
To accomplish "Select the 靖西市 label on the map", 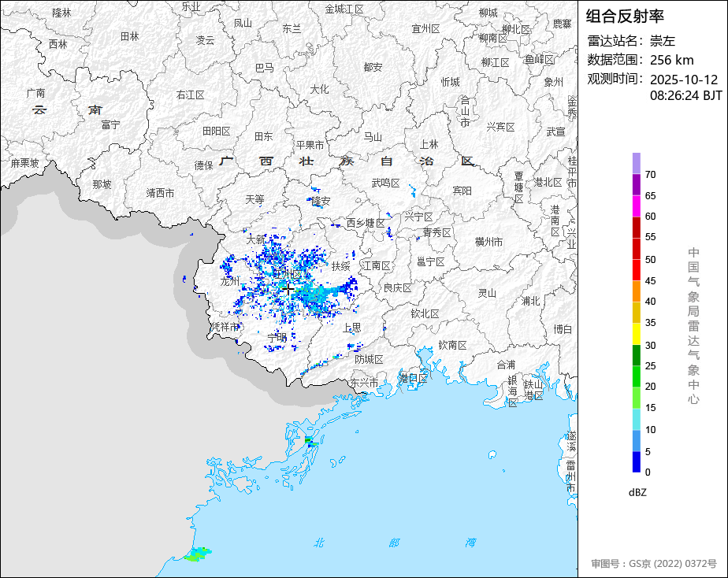I will tap(160, 192).
